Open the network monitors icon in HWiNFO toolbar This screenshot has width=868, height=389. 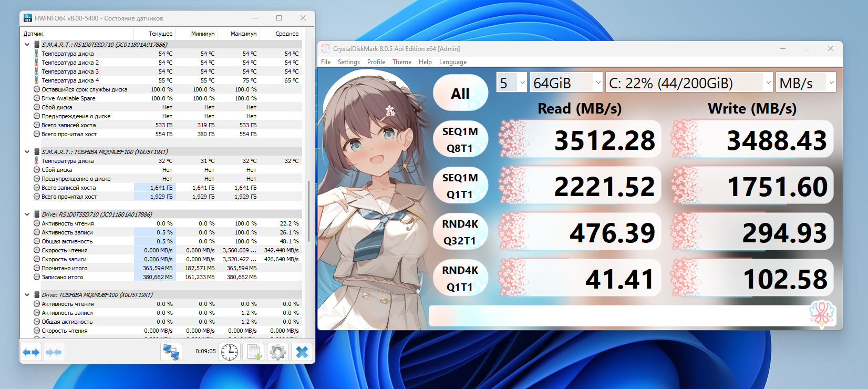click(171, 352)
